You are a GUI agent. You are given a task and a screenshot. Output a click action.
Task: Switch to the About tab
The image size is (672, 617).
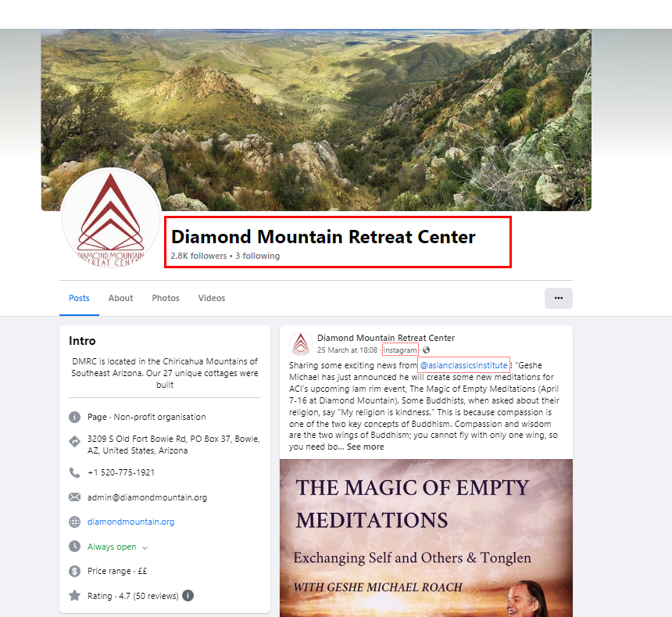120,298
